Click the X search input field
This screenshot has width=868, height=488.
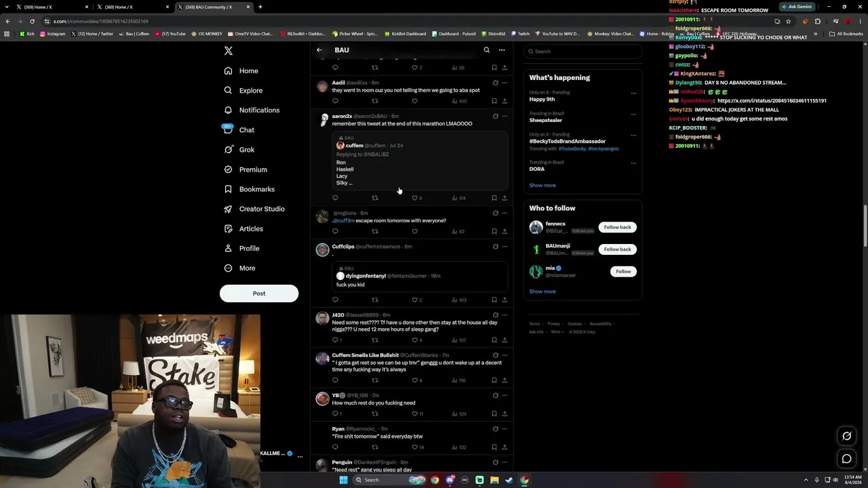pos(583,52)
